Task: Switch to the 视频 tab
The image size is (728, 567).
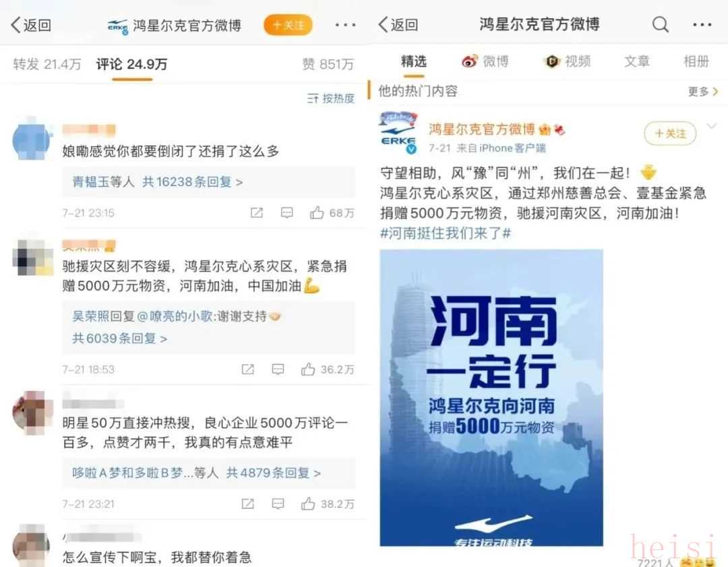Action: [x=567, y=61]
